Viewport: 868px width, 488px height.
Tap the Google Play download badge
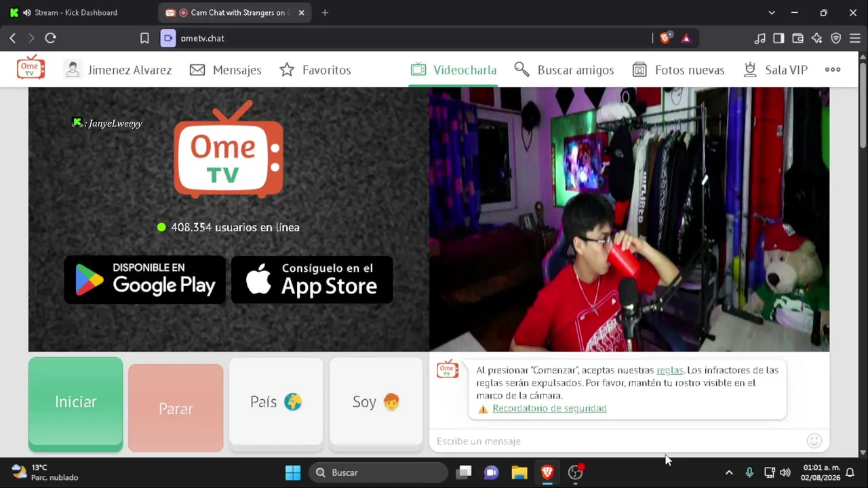[145, 279]
